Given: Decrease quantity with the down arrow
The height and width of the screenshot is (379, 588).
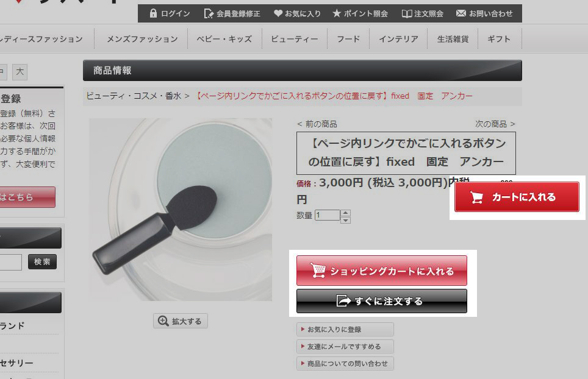Looking at the screenshot, I should [x=345, y=220].
